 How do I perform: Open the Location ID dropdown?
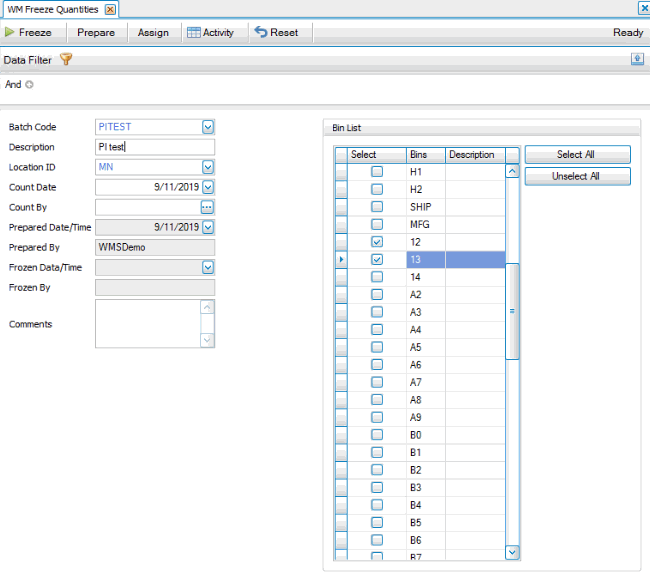click(208, 167)
